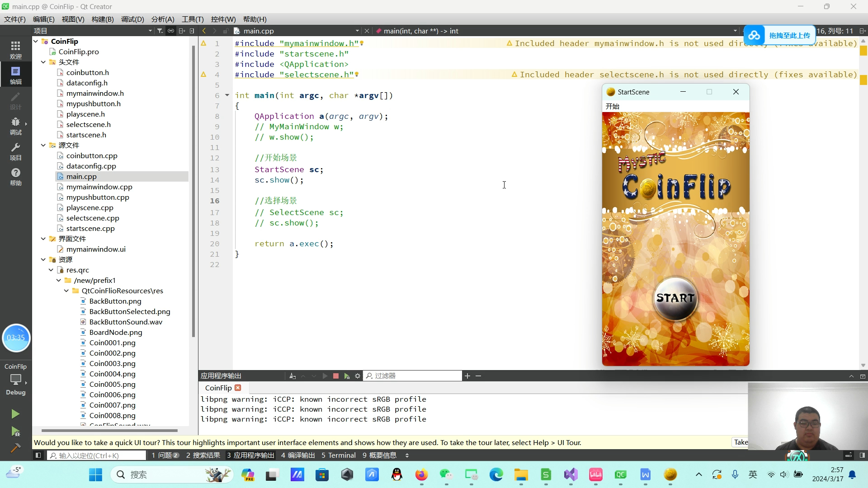Click the START button in StartScene window
Viewport: 868px width, 488px height.
675,298
